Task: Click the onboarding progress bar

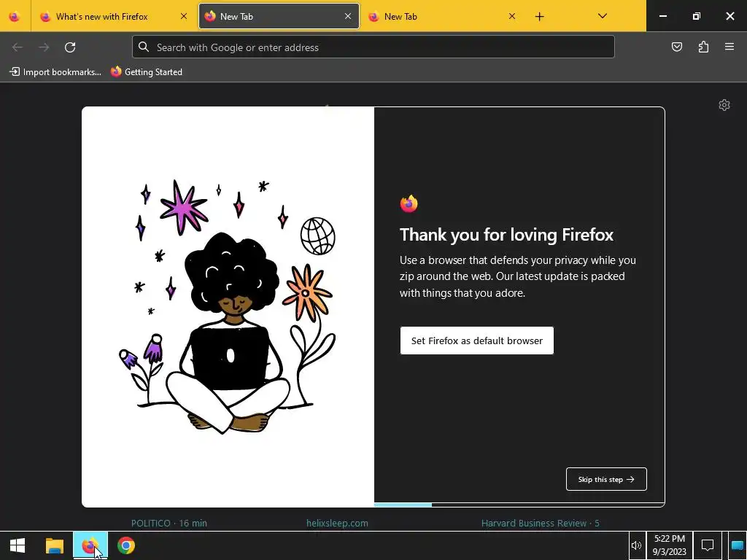Action: point(519,505)
